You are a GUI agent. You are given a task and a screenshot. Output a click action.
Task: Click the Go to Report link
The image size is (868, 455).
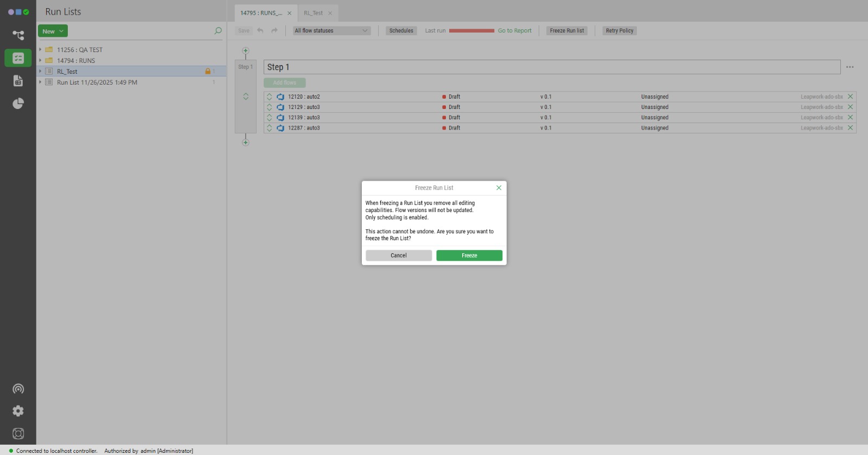514,31
